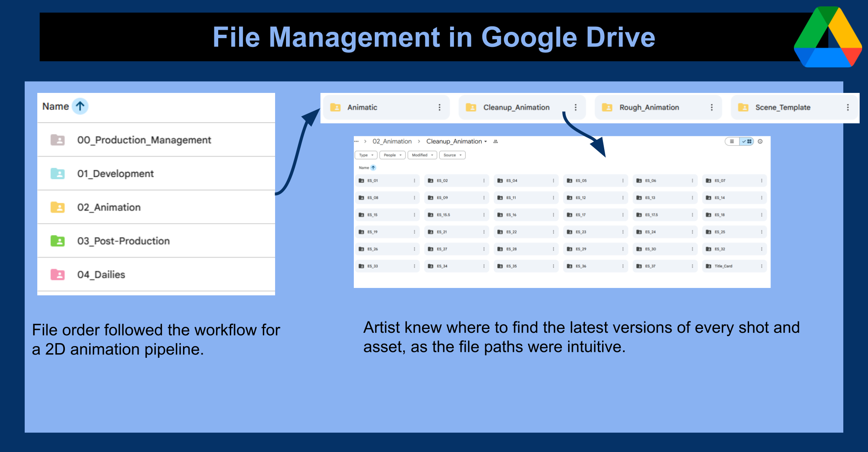Open the Rough_Animation folder

(x=649, y=108)
